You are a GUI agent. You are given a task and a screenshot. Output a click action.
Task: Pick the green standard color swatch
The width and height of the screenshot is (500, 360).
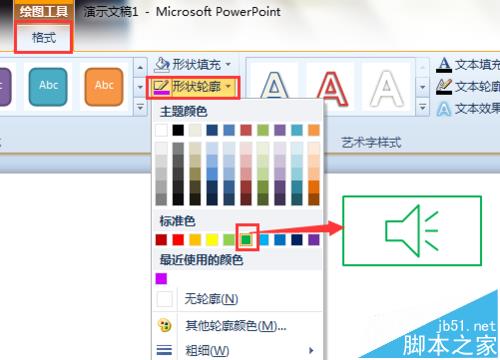pos(246,240)
